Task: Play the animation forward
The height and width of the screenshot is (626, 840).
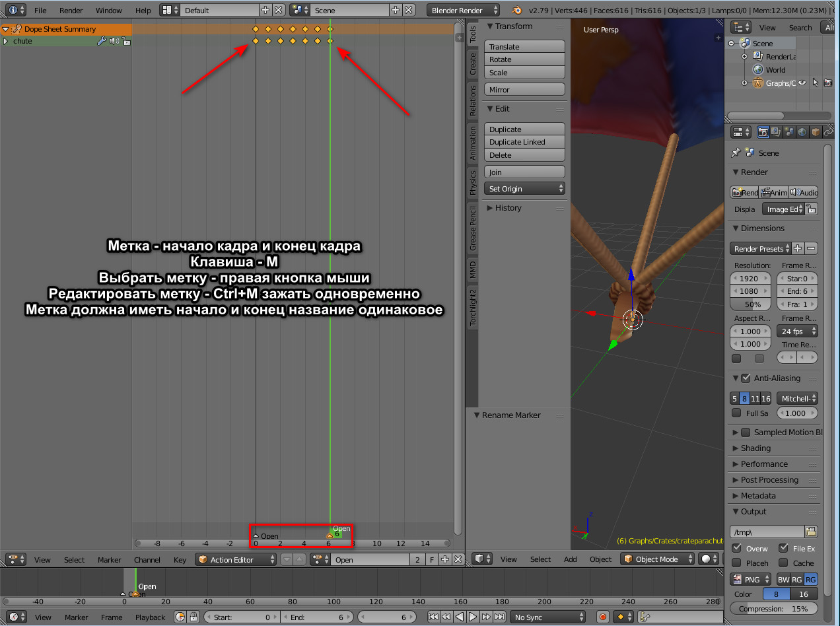Action: coord(473,617)
